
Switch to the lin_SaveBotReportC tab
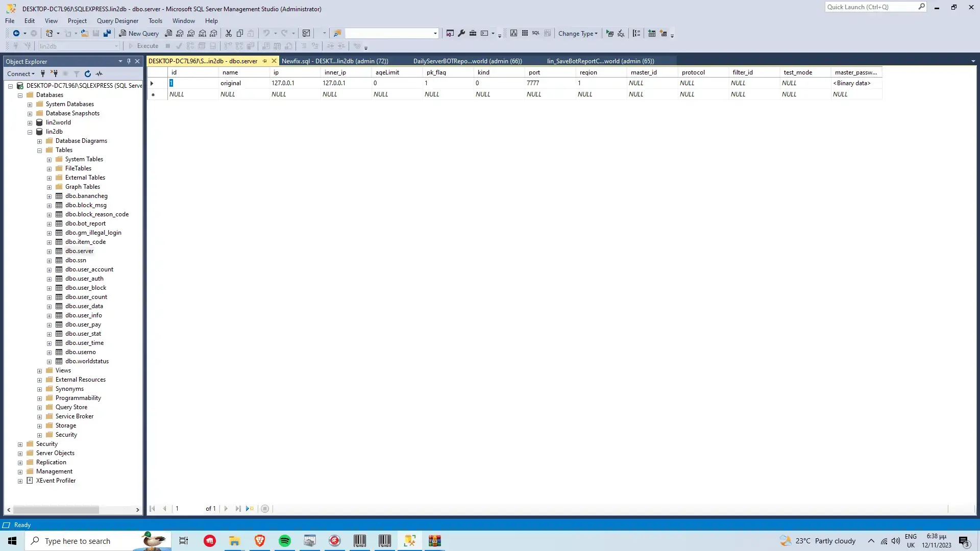pyautogui.click(x=600, y=61)
